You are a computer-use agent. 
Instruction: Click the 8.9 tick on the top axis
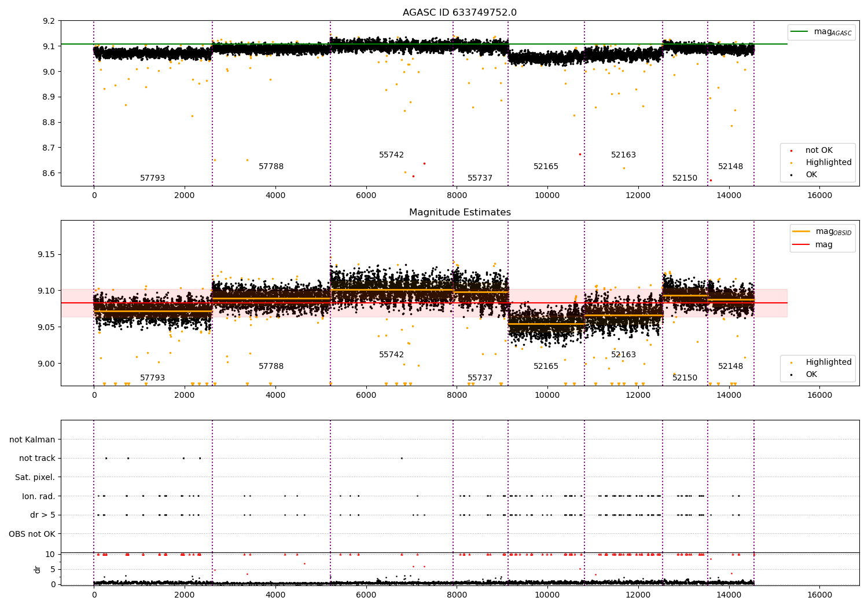click(x=49, y=97)
